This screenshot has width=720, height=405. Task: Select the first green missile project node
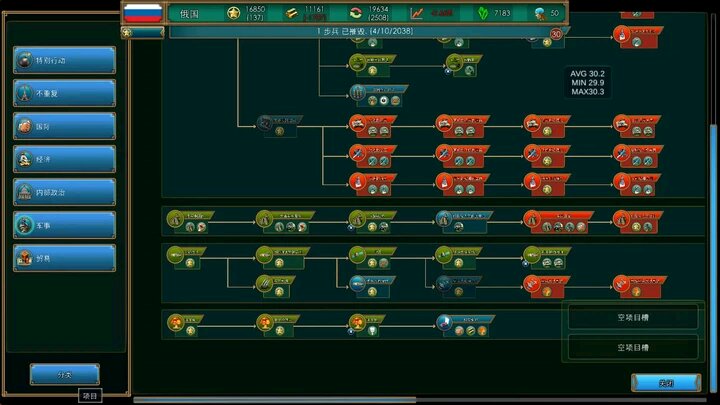tap(186, 258)
